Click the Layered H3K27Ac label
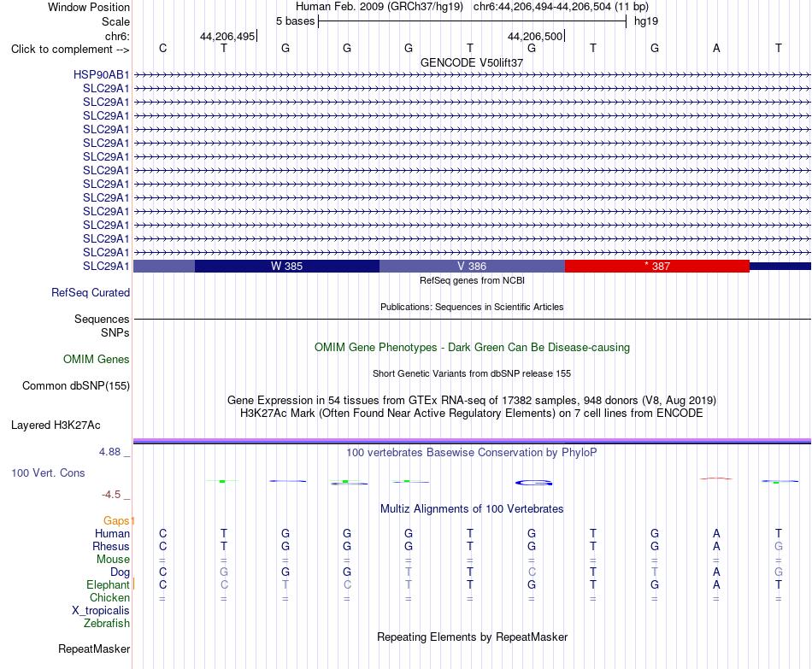Image resolution: width=812 pixels, height=669 pixels. 56,425
